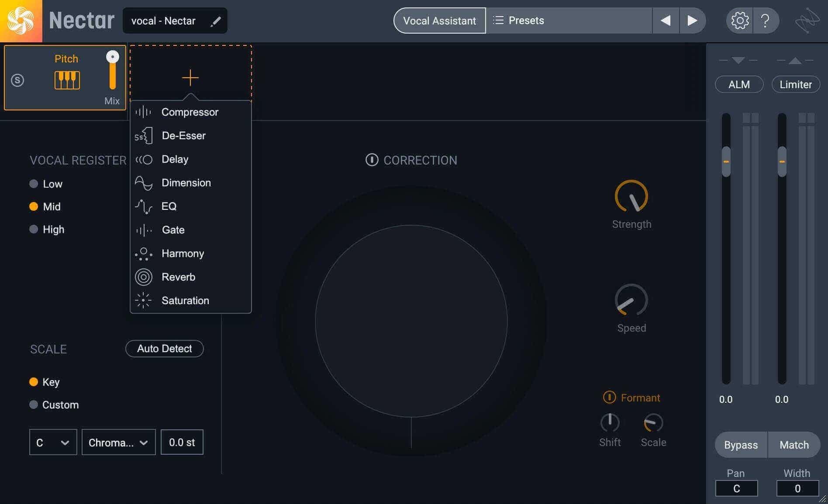Click the EQ curve icon in menu
The image size is (828, 504).
(143, 206)
